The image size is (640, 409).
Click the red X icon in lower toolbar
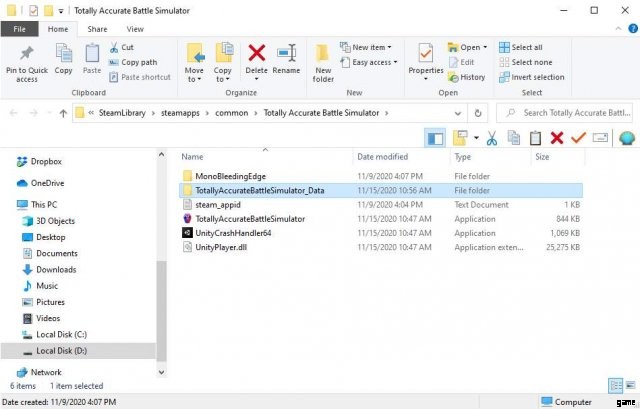556,138
